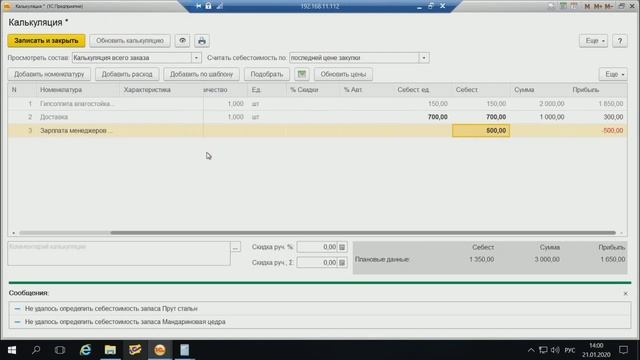Viewport: 640px width, 360px height.
Task: Open calculator for Скидка руч. Σ field
Action: click(342, 262)
